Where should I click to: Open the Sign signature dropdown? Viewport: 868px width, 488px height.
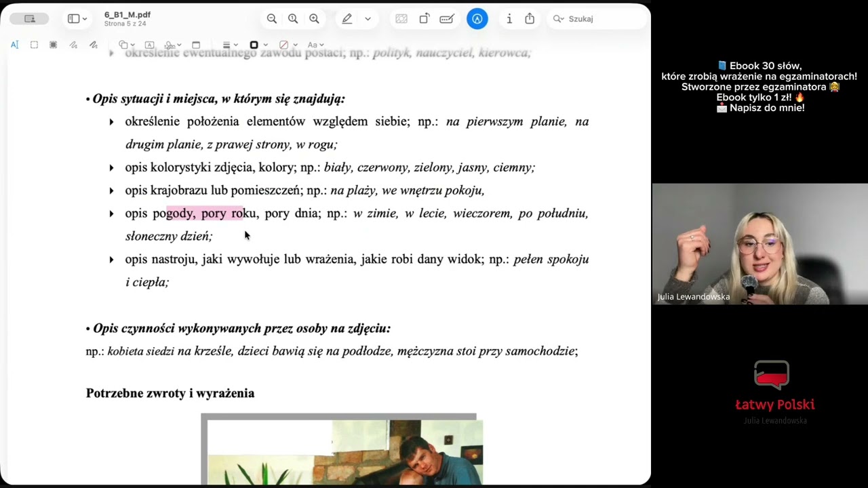(172, 45)
